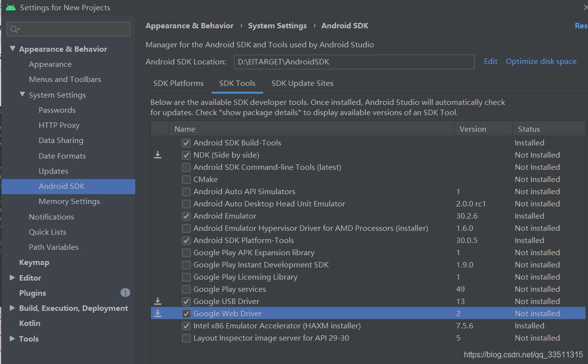Viewport: 588px width, 364px height.
Task: Check Android Auto Desktop Head Unit Emulator checkbox
Action: click(186, 204)
